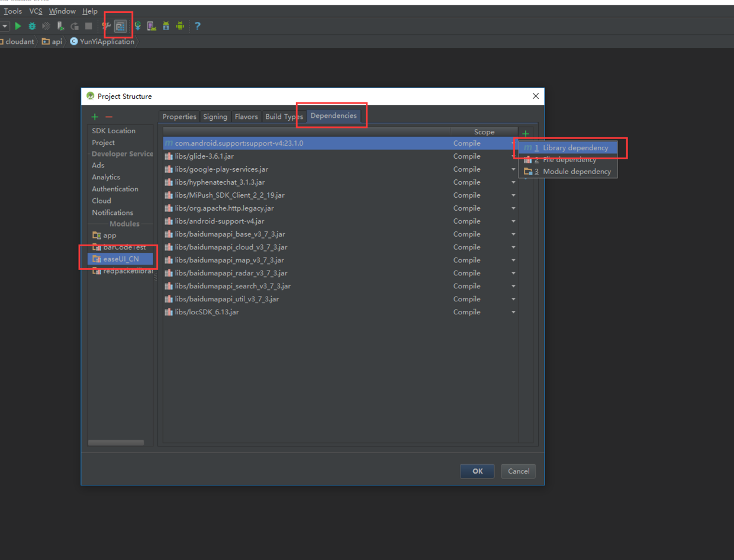Switch to the Flavors tab
This screenshot has width=734, height=560.
coord(246,117)
